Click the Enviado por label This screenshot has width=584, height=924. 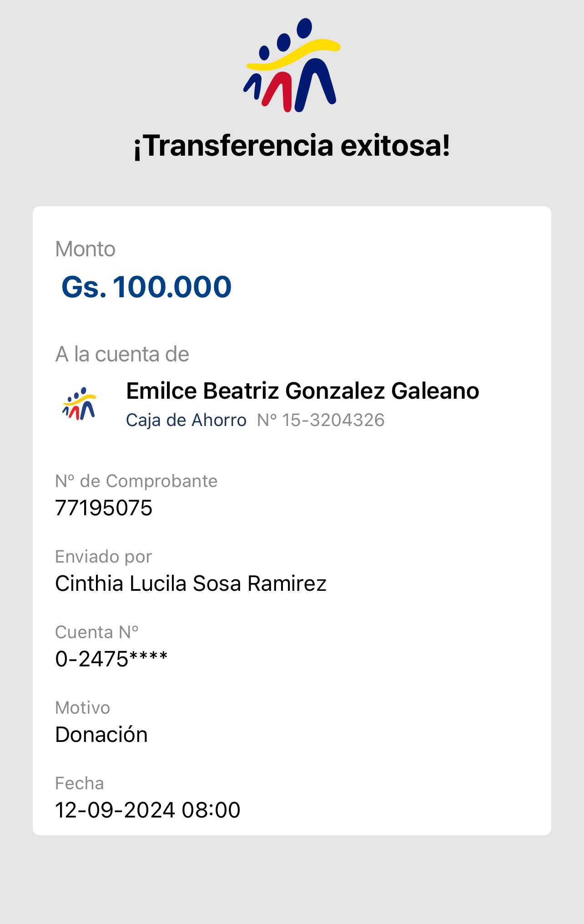[103, 557]
